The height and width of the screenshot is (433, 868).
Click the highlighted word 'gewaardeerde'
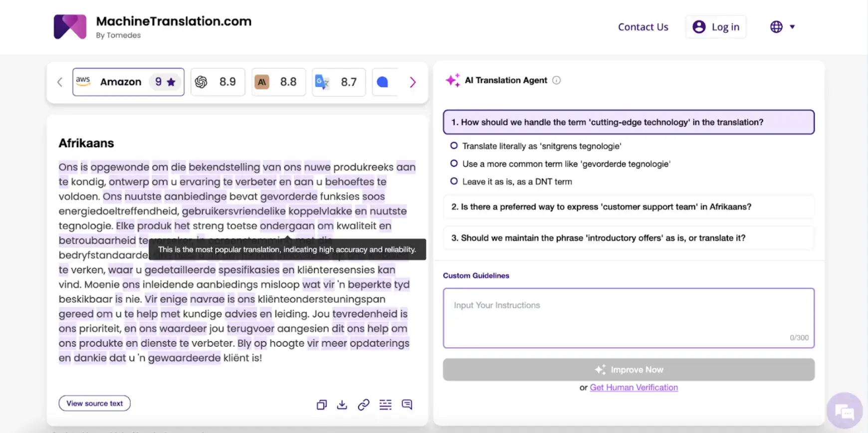[184, 358]
